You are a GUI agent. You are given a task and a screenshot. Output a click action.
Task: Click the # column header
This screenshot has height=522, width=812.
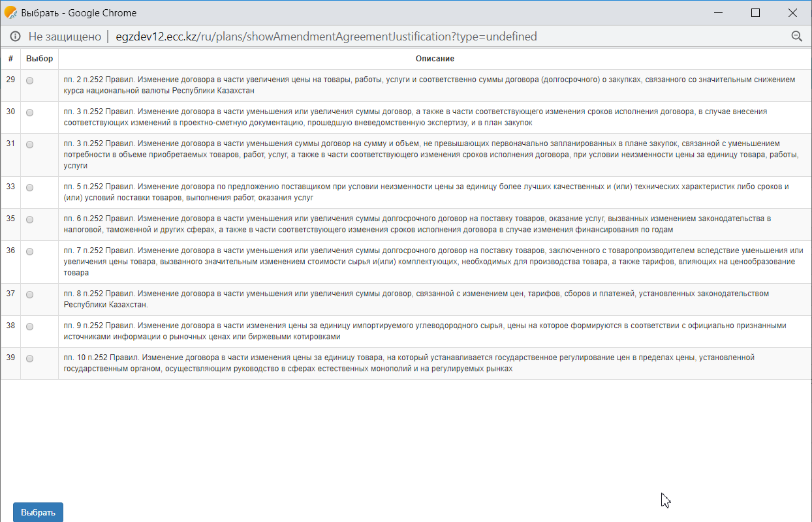pyautogui.click(x=10, y=59)
